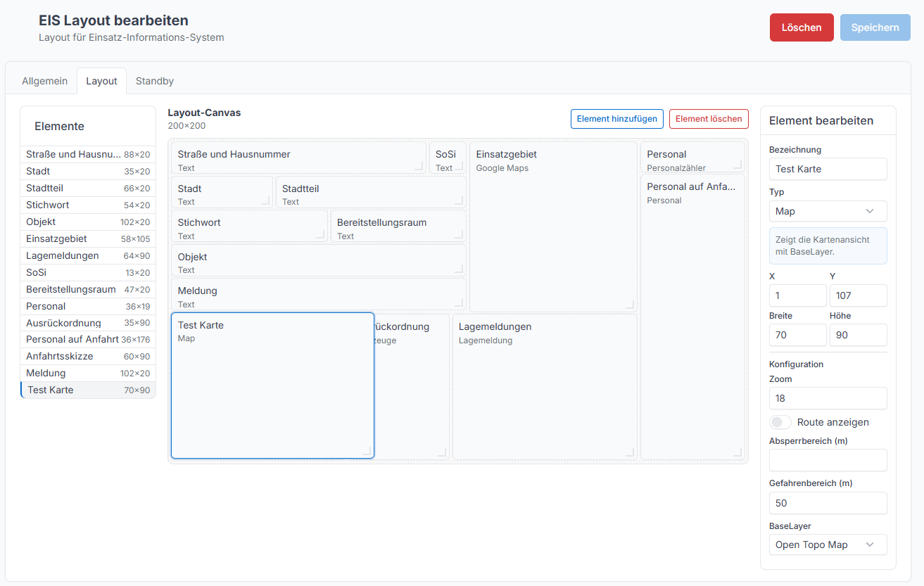Image resolution: width=924 pixels, height=586 pixels.
Task: Click resize handle of SoSi block
Action: [x=460, y=166]
